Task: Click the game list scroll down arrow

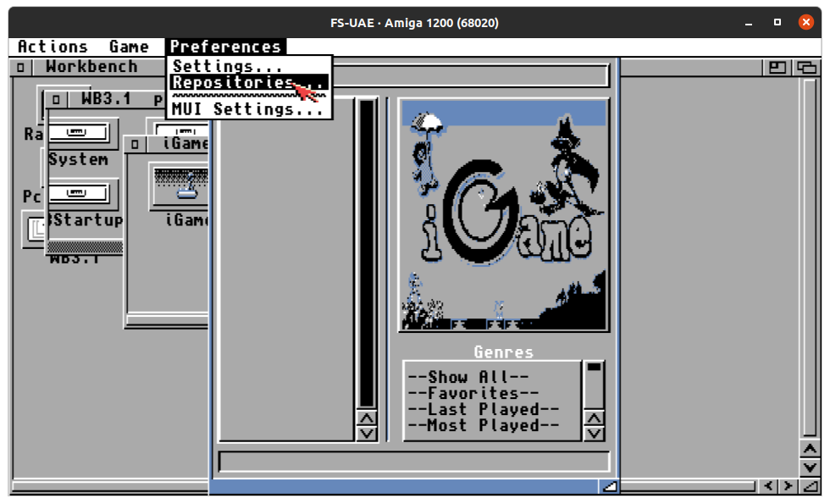Action: (x=367, y=434)
